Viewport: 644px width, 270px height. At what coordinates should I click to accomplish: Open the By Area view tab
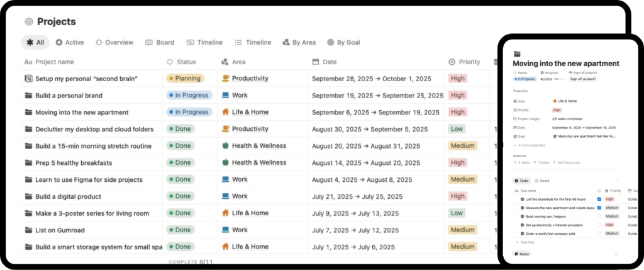click(x=299, y=42)
